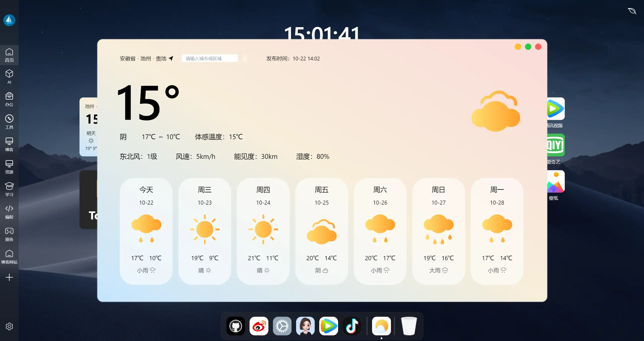Click the location pin icon beside search
The width and height of the screenshot is (644, 341).
[245, 58]
